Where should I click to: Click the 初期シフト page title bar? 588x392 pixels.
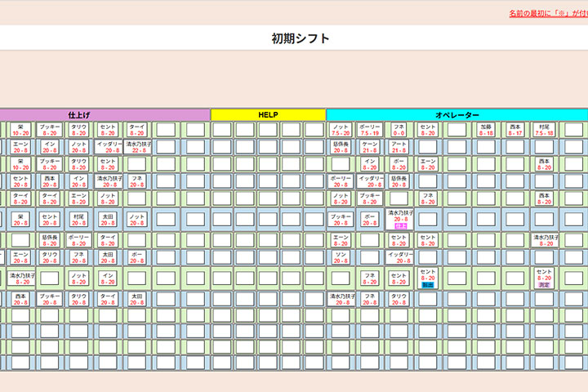coord(301,38)
